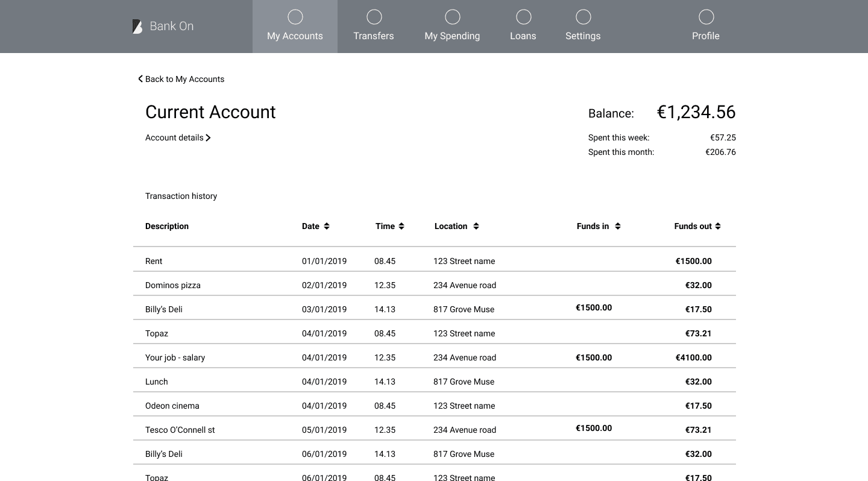Go to the My Spending tab

point(452,27)
